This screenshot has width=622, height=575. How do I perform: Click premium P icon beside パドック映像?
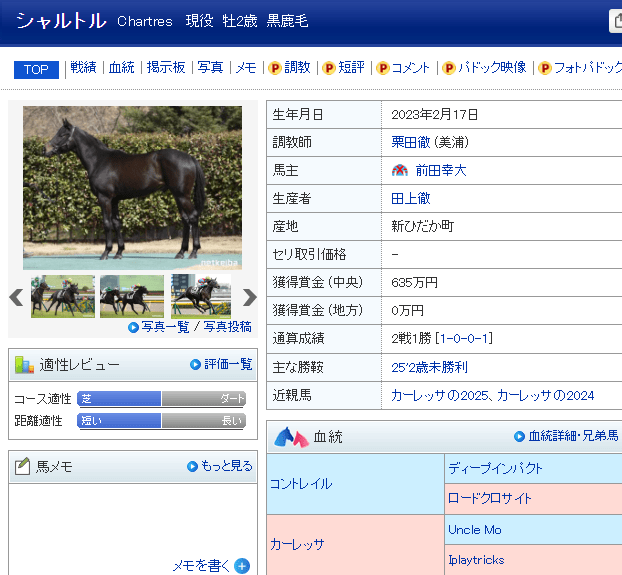[x=449, y=68]
